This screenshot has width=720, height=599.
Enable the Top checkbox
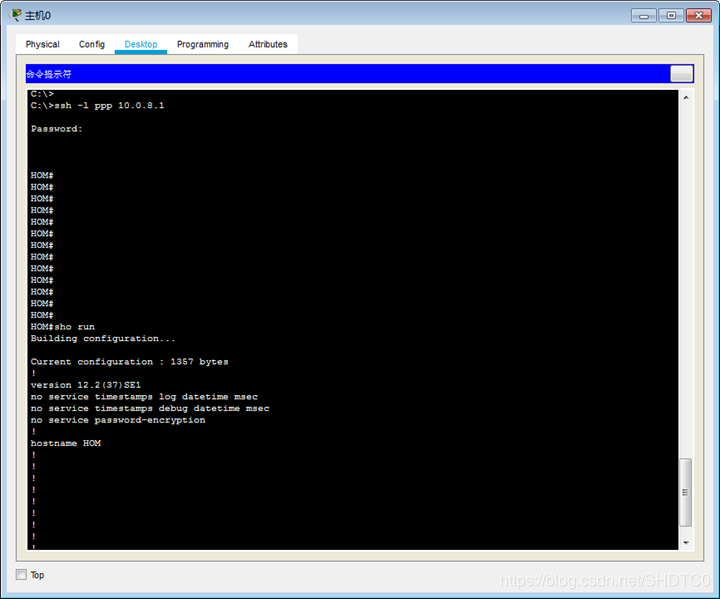click(21, 574)
